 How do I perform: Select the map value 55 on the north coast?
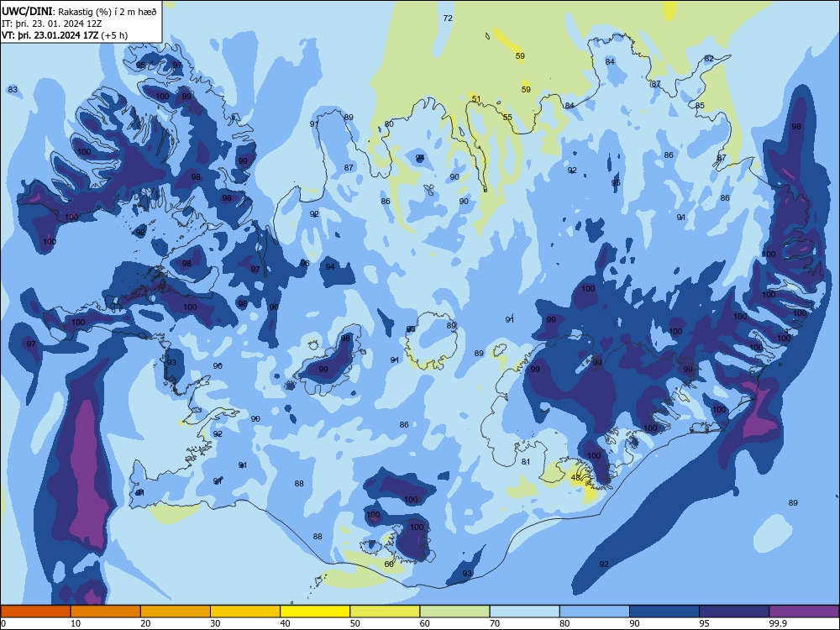tap(507, 117)
